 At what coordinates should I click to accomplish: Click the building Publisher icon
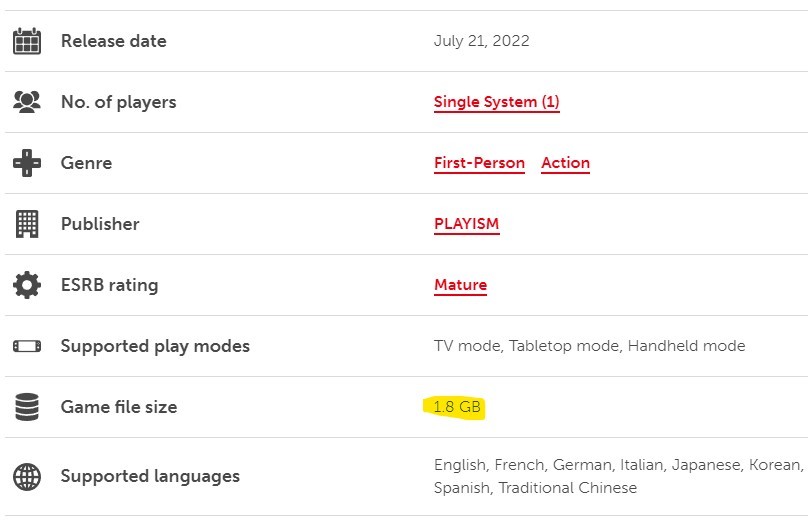(27, 224)
